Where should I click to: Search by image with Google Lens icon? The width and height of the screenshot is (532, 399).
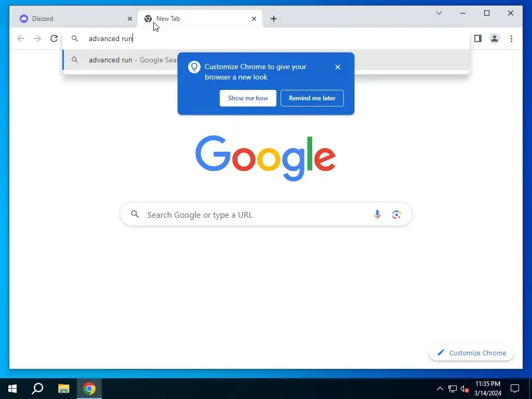(396, 215)
